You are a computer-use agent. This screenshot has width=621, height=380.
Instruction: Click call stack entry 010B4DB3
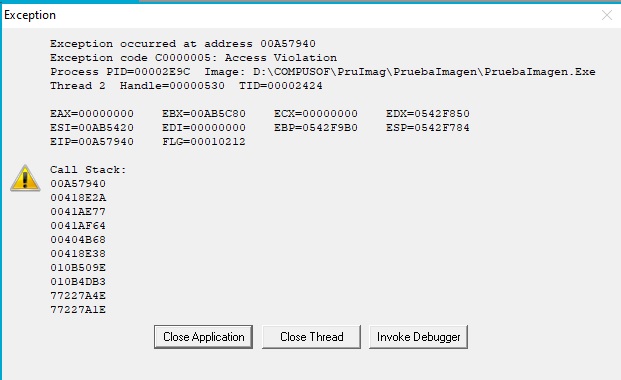tap(78, 282)
